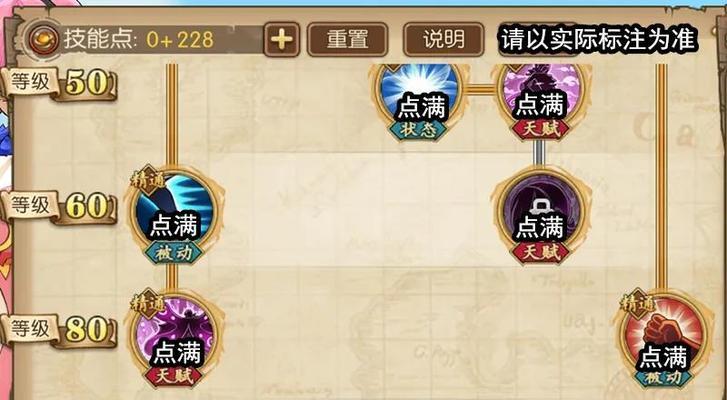Open the 说明 description button
The image size is (727, 400).
(444, 40)
